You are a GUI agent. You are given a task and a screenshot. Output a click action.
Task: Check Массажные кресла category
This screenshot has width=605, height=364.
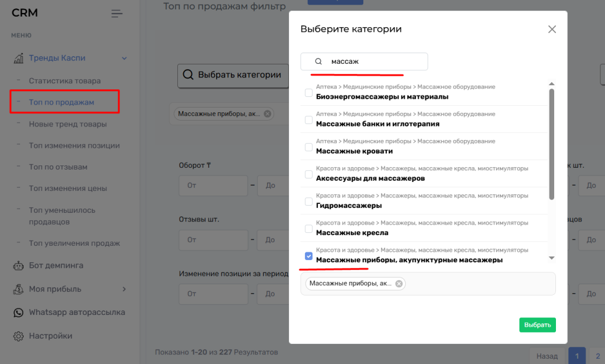click(308, 229)
